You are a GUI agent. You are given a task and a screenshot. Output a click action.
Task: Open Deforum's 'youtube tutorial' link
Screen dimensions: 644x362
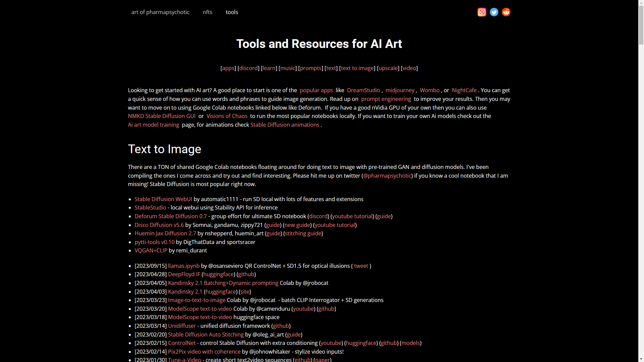352,216
